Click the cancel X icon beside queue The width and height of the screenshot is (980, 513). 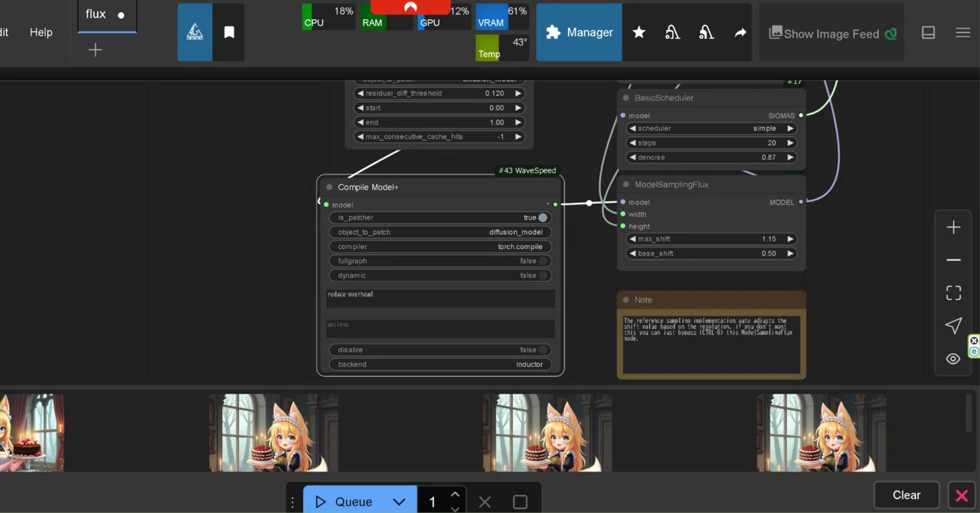[485, 502]
